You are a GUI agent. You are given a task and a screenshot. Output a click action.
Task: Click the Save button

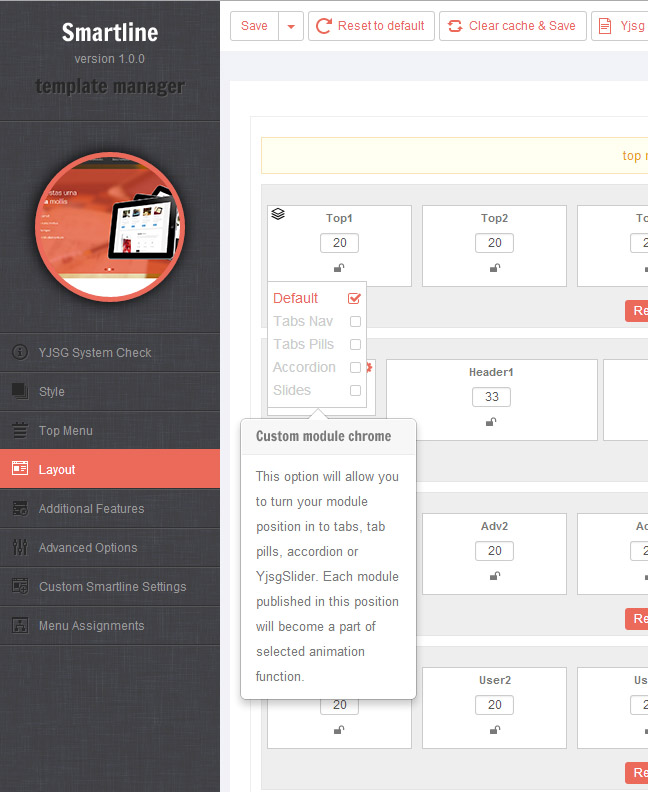(255, 26)
